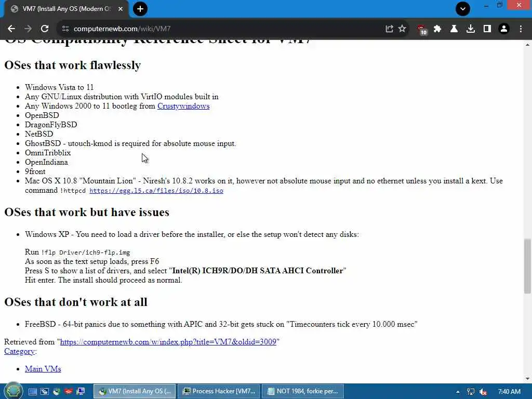Share this page via the share icon
Screen dimensions: 532x399
(x=389, y=29)
